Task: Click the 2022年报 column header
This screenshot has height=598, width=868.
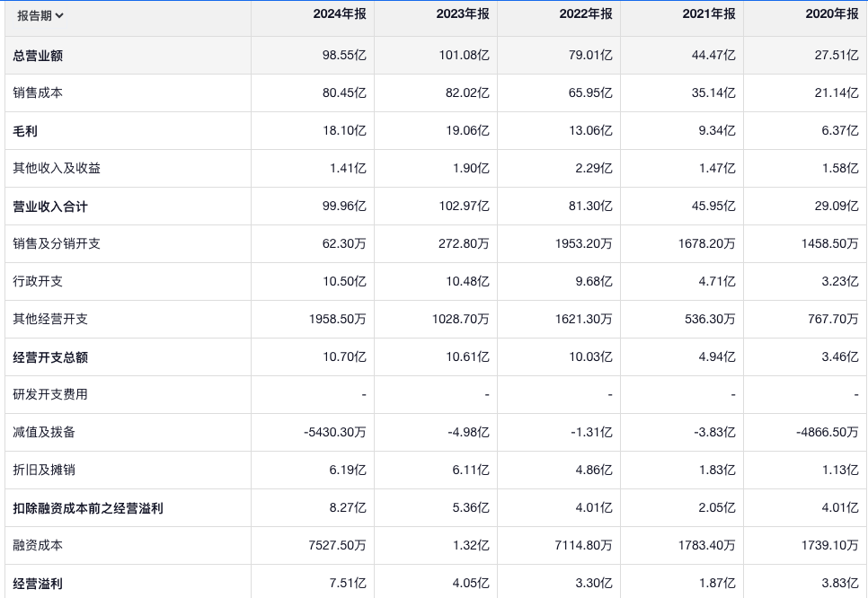Action: [x=586, y=14]
